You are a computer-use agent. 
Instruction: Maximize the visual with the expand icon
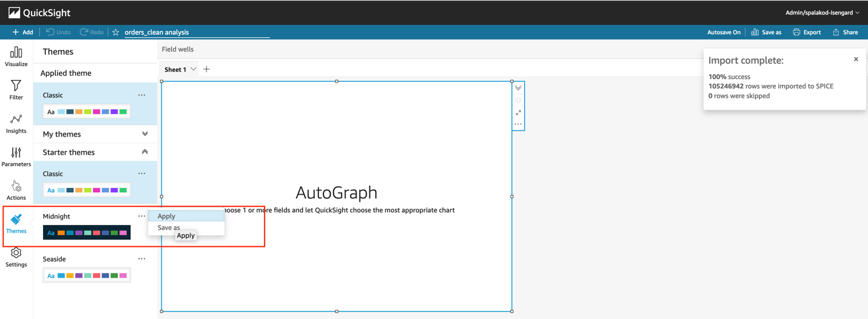pos(518,113)
